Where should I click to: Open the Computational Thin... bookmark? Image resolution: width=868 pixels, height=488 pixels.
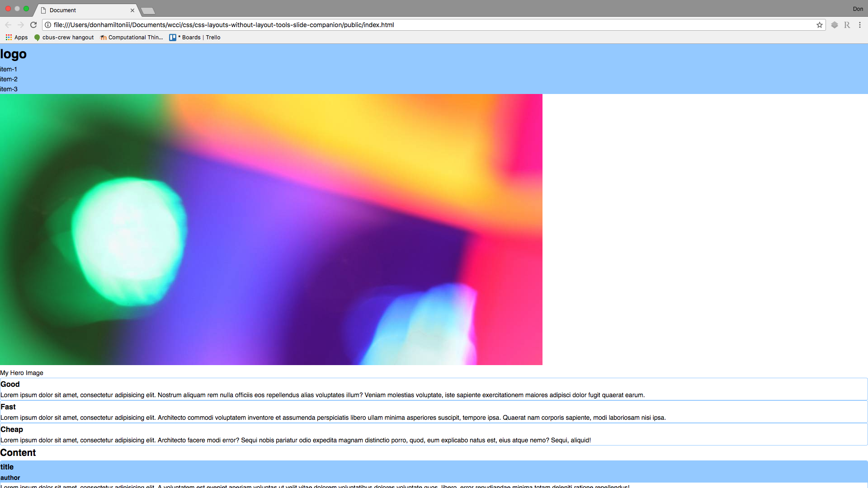[x=132, y=38]
